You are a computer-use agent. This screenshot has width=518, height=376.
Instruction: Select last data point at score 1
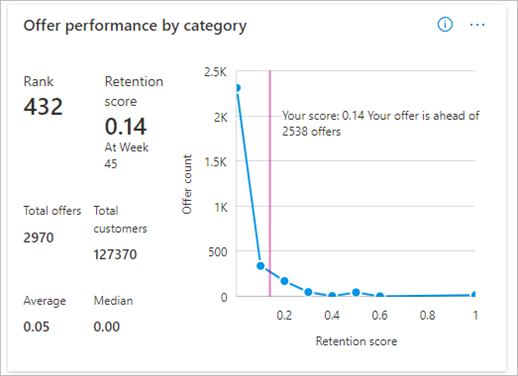tap(474, 294)
